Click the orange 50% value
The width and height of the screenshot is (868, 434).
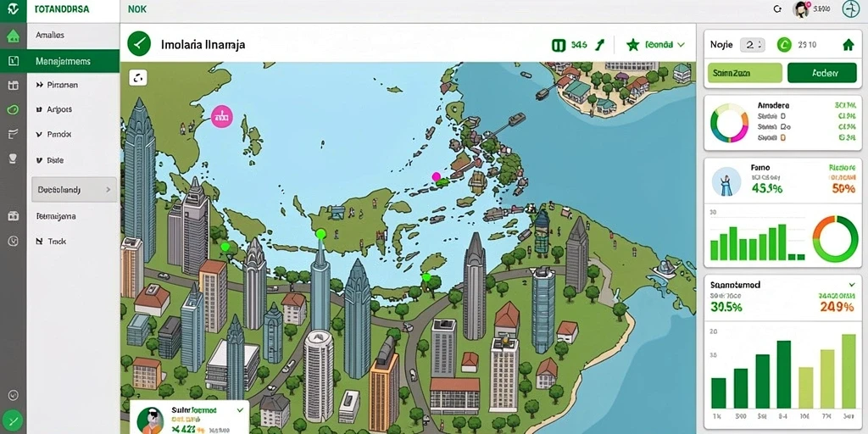[843, 188]
